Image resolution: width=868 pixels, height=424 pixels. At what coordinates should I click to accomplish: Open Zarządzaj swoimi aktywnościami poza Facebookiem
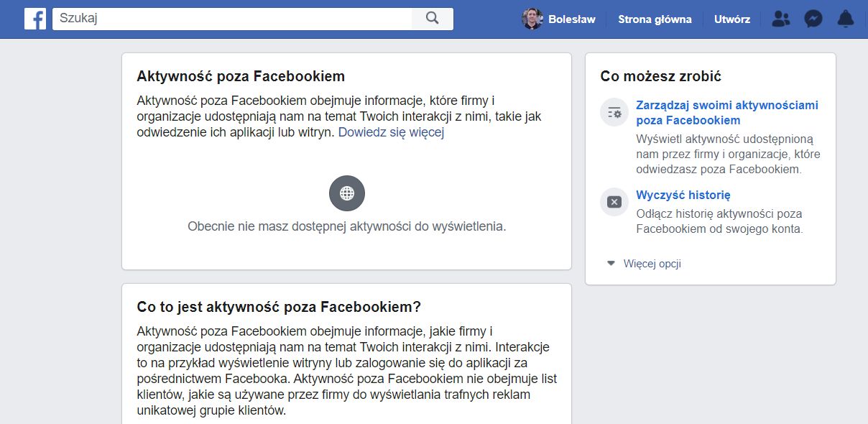[x=727, y=113]
